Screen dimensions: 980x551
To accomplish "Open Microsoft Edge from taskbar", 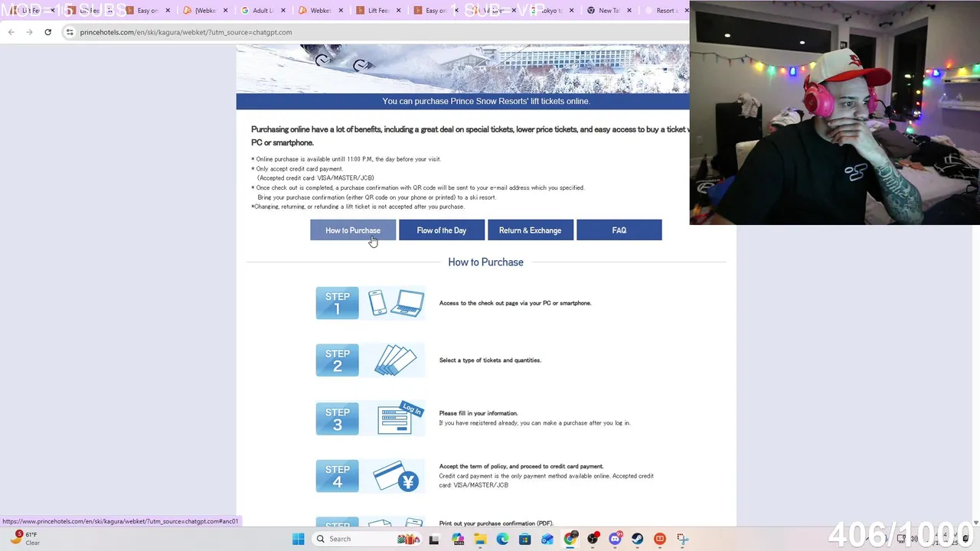I will (502, 539).
